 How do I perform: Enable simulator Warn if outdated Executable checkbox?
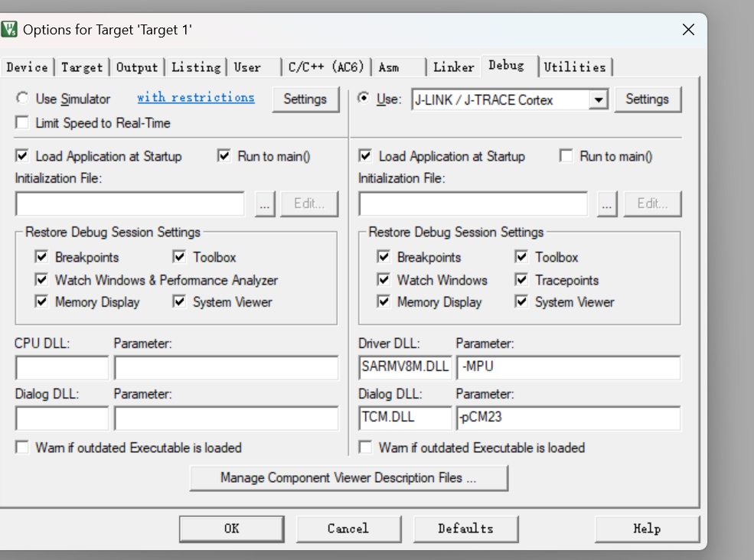click(x=22, y=448)
